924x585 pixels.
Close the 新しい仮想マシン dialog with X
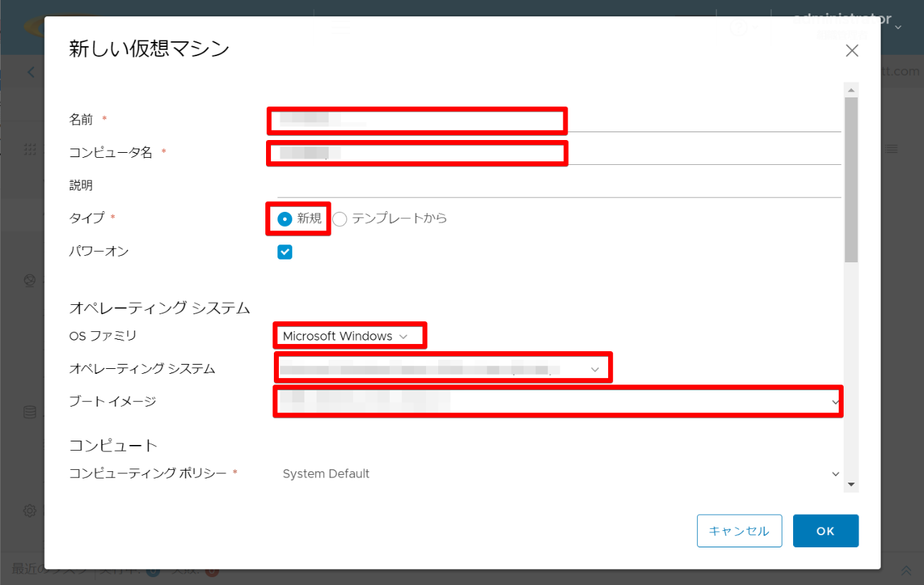click(x=851, y=50)
